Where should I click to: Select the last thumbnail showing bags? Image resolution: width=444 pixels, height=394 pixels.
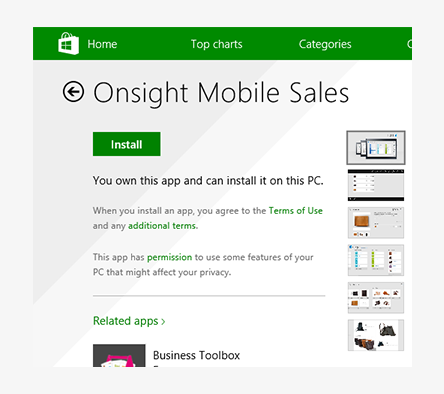pyautogui.click(x=376, y=335)
